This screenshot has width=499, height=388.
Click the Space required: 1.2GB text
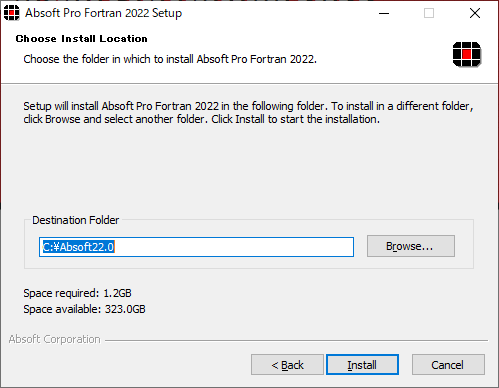[x=77, y=293]
